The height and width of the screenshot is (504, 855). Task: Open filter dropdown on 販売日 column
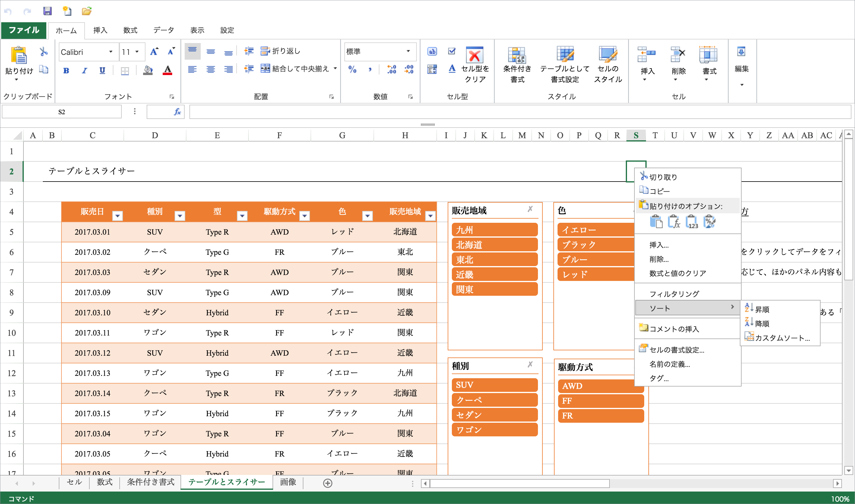click(x=117, y=216)
